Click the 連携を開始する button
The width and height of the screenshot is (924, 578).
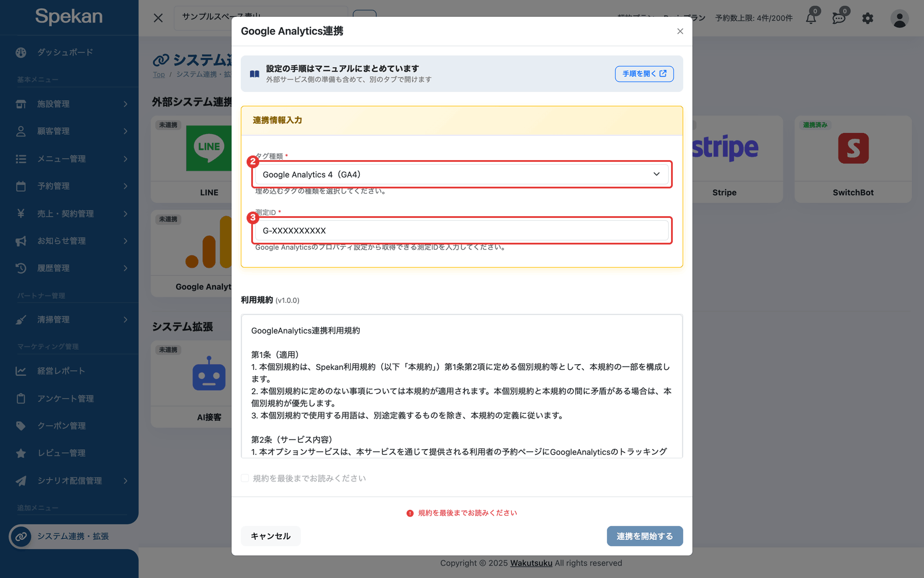pos(644,536)
